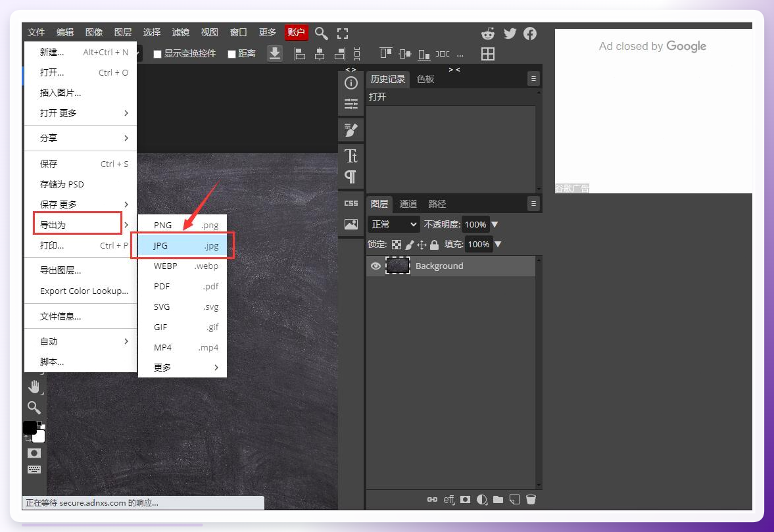
Task: Open the 正常 blend mode dropdown
Action: [x=393, y=224]
